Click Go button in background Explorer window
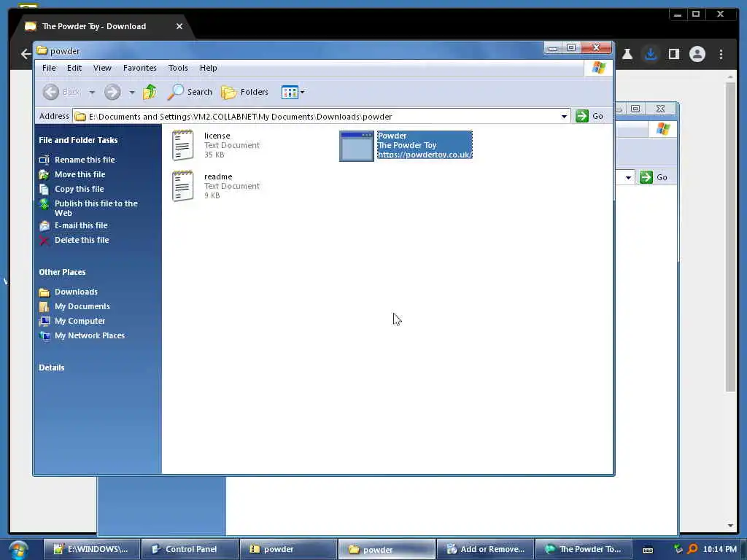 coord(654,177)
